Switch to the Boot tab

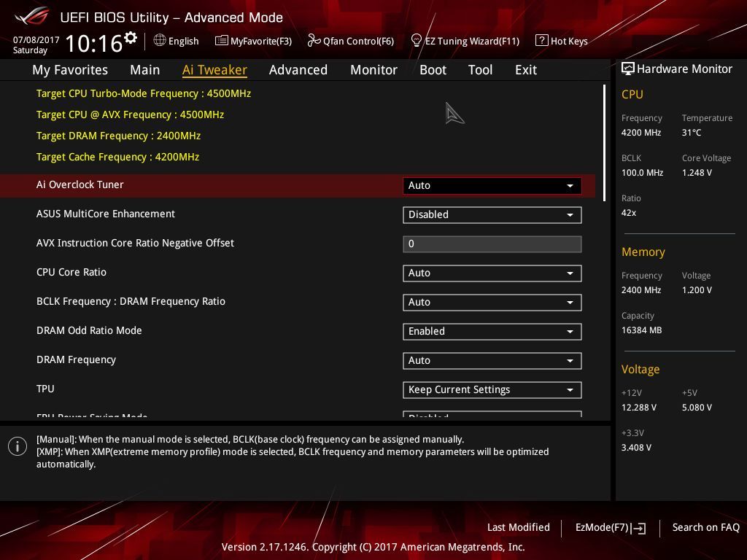tap(433, 69)
